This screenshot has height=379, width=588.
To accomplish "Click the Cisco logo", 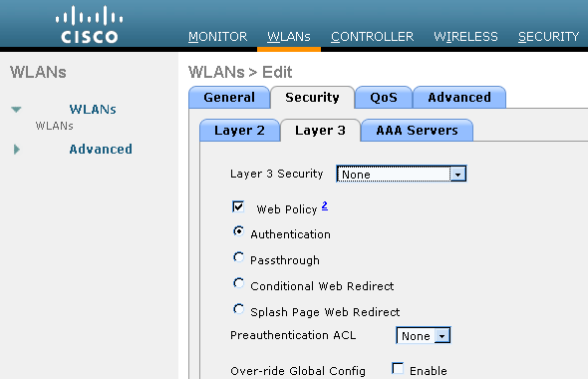I will [x=90, y=25].
